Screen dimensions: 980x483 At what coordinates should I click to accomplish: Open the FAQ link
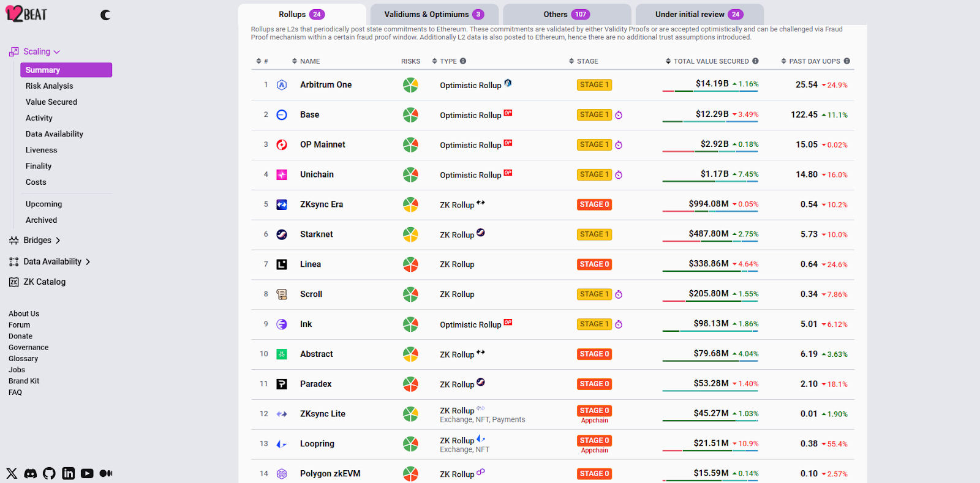15,392
